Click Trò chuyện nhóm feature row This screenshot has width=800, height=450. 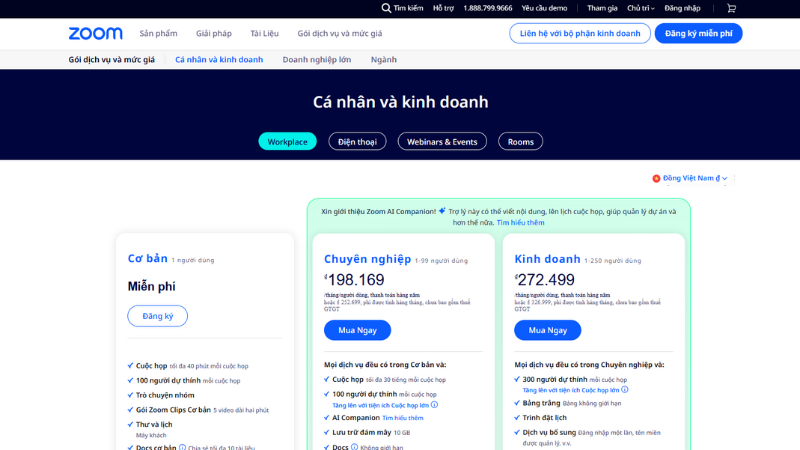pos(161,395)
